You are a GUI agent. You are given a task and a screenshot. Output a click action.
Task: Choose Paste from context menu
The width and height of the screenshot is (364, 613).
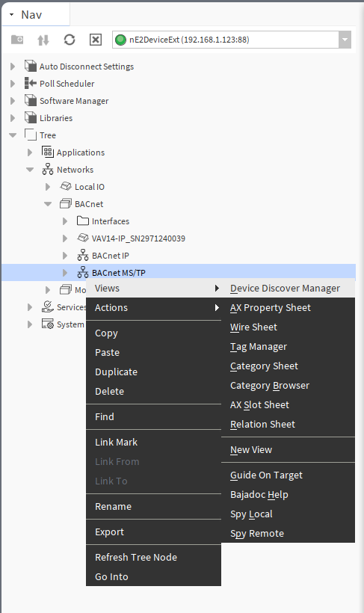154,352
